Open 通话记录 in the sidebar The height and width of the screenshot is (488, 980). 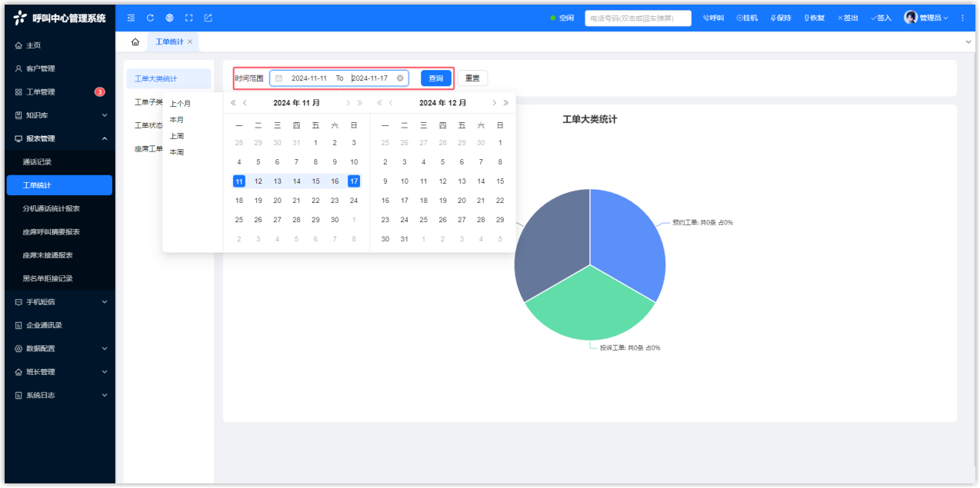pyautogui.click(x=37, y=162)
